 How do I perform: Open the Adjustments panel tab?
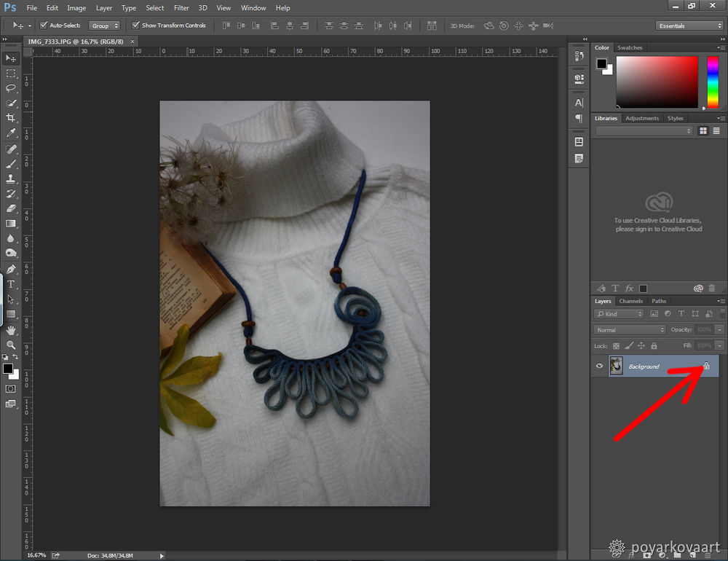641,118
